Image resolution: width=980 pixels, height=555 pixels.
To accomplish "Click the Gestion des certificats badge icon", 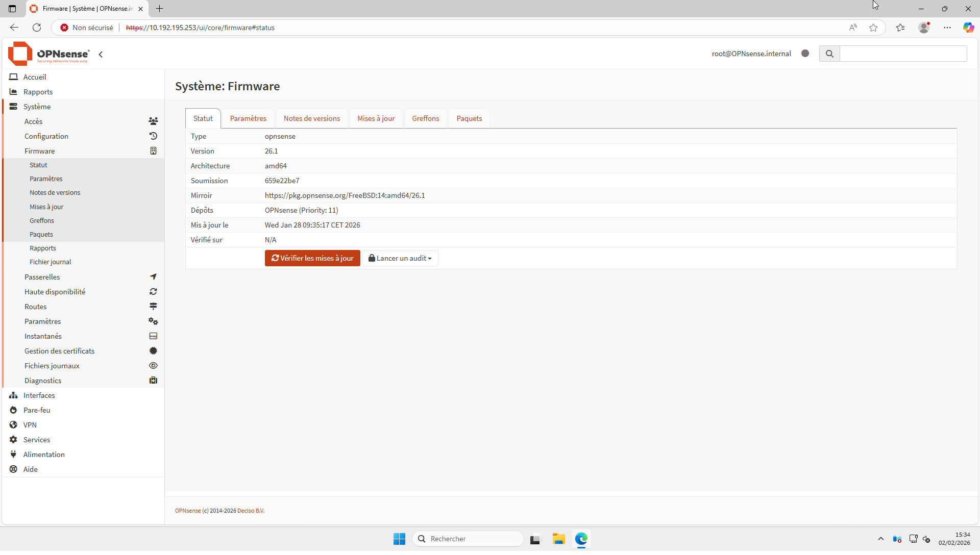I will pyautogui.click(x=153, y=351).
